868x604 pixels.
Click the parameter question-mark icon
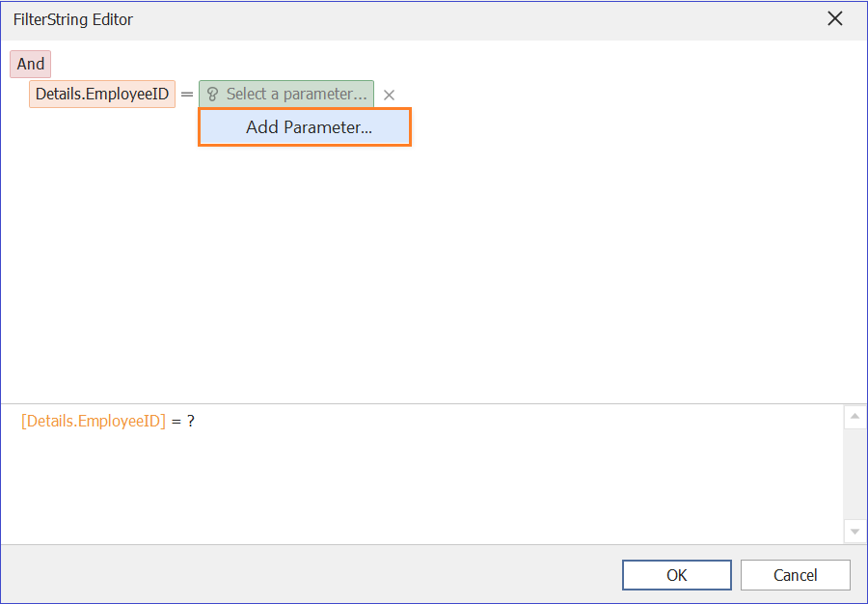point(212,95)
